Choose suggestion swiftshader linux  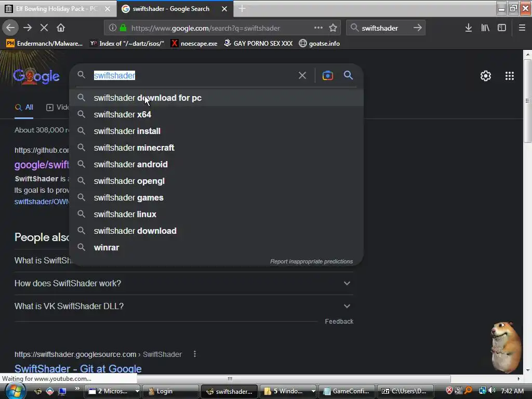217,214
